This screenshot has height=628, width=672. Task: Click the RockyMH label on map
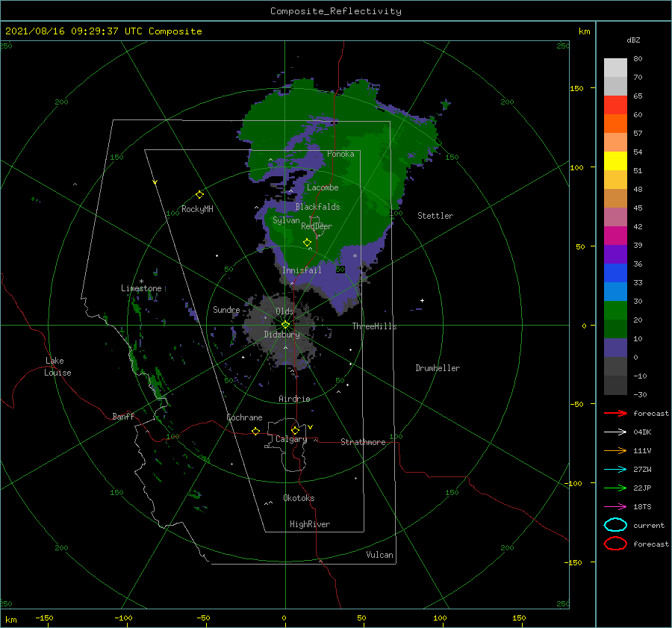click(197, 209)
